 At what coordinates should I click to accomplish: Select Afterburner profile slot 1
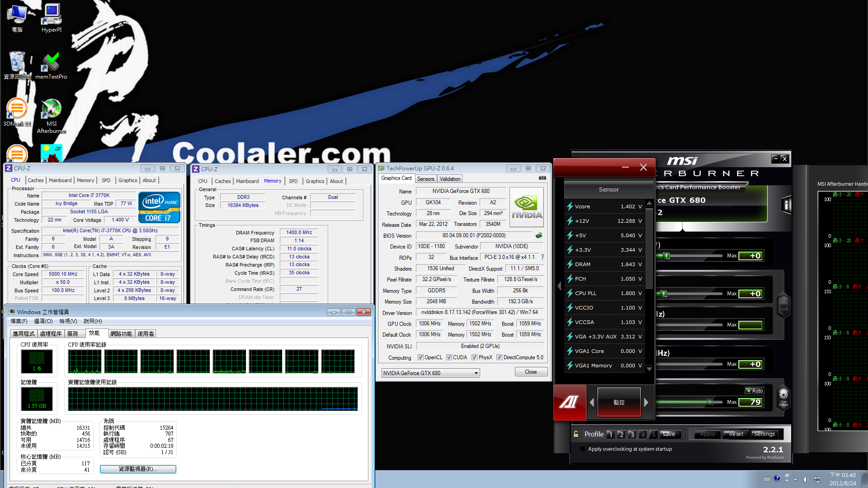[610, 434]
